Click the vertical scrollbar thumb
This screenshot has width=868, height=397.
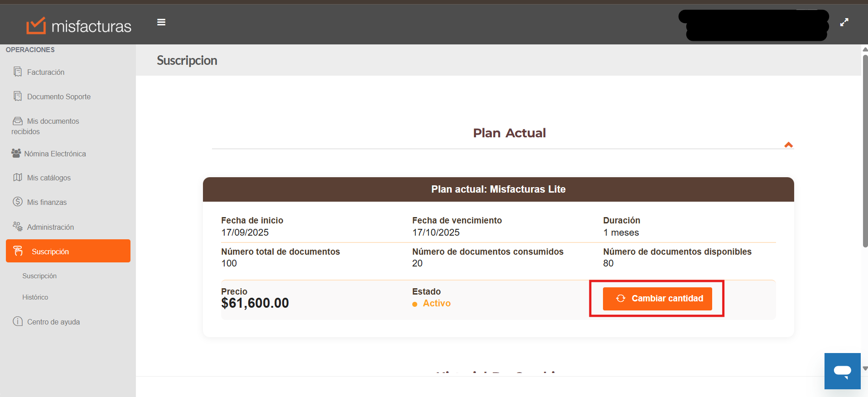tap(865, 150)
